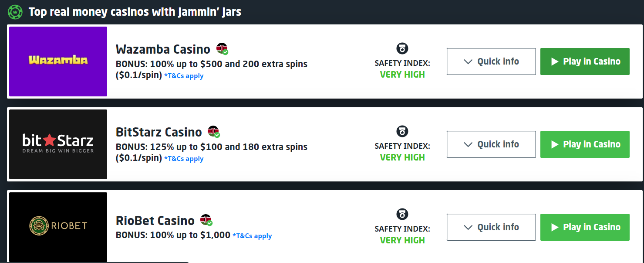Open the Wazamba logo thumbnail
The width and height of the screenshot is (644, 263).
point(58,61)
